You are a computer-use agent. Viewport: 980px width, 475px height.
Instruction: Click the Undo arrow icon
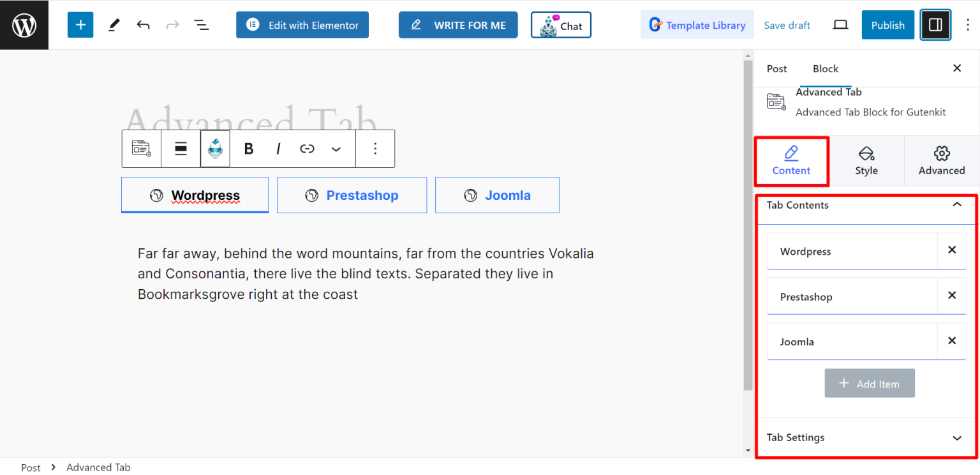[144, 25]
